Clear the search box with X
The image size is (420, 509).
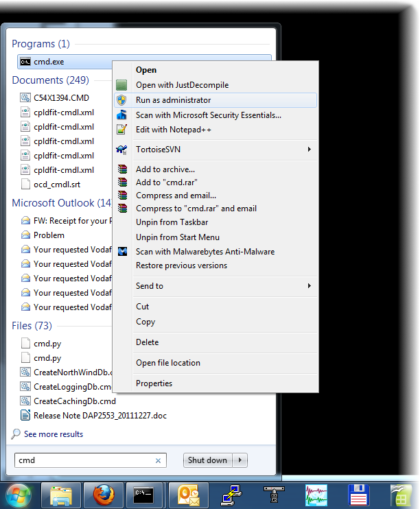coord(159,460)
